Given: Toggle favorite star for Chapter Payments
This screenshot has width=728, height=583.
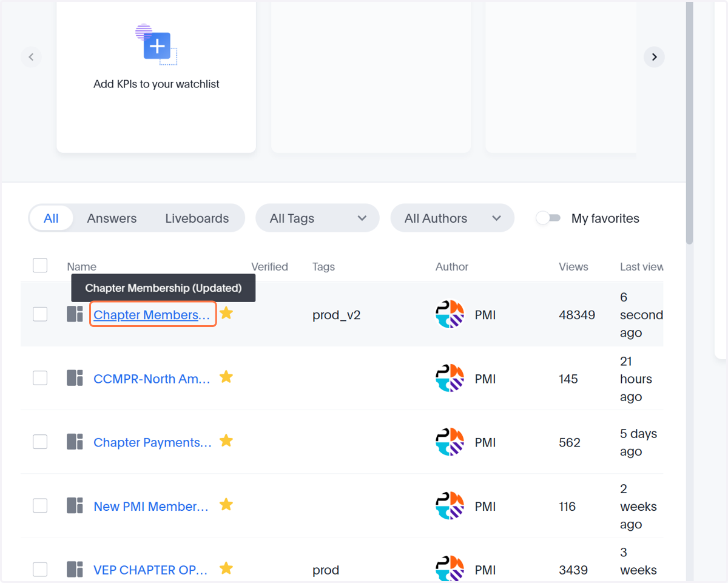Looking at the screenshot, I should (226, 440).
